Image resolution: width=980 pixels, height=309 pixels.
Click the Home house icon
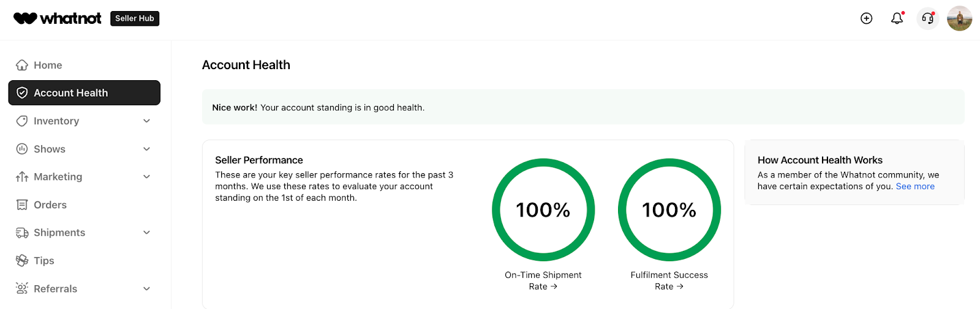[22, 65]
